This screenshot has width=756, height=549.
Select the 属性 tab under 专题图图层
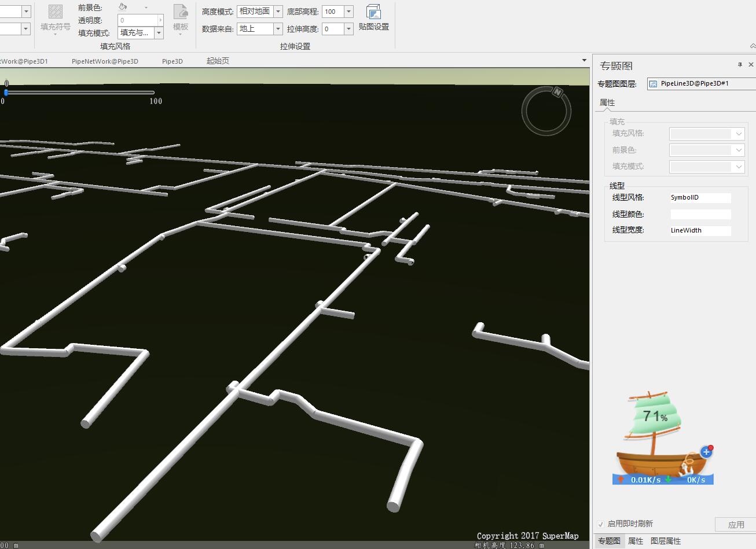[607, 102]
